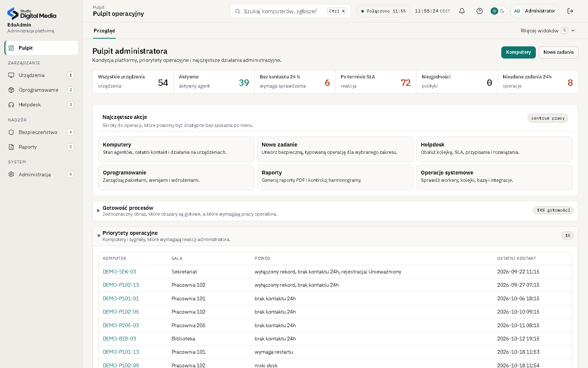Click the Helpdesk headset icon
The width and height of the screenshot is (588, 368).
11,105
